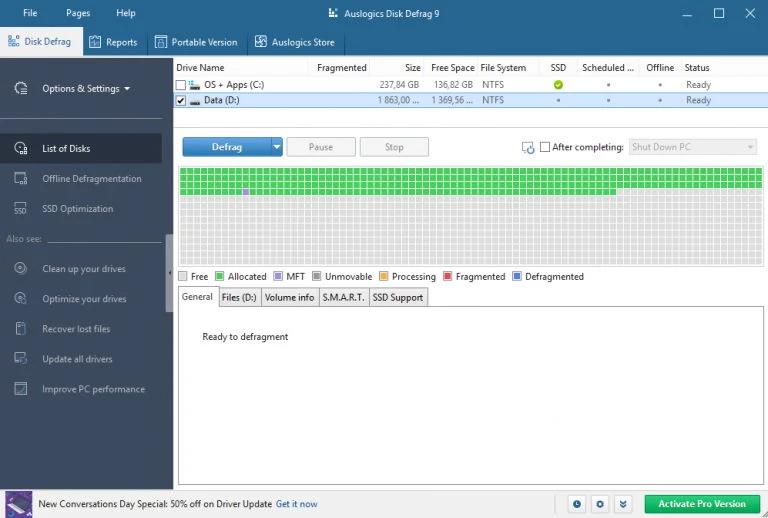This screenshot has width=768, height=518.
Task: Sort by Fragmented column header
Action: coord(341,68)
